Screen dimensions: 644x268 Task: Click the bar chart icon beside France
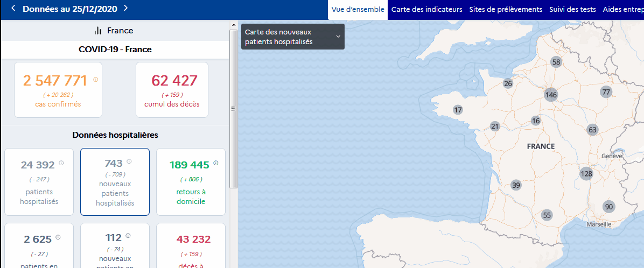click(x=98, y=31)
